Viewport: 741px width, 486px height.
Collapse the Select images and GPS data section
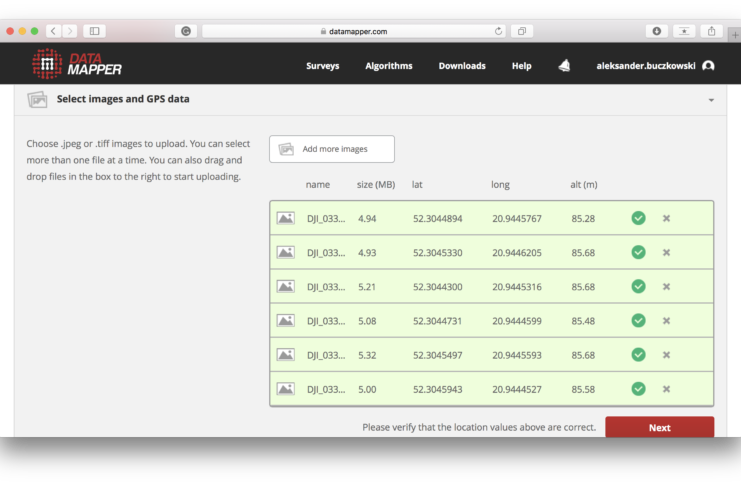(711, 100)
